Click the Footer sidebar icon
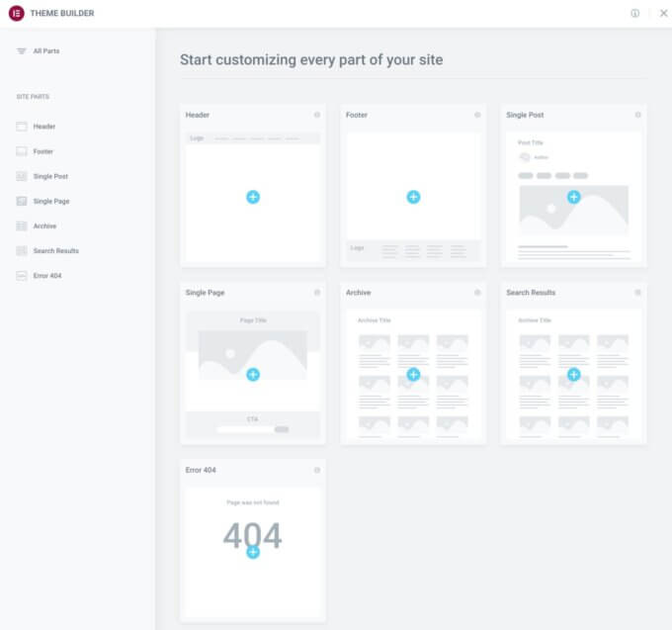Image resolution: width=672 pixels, height=630 pixels. click(x=22, y=151)
